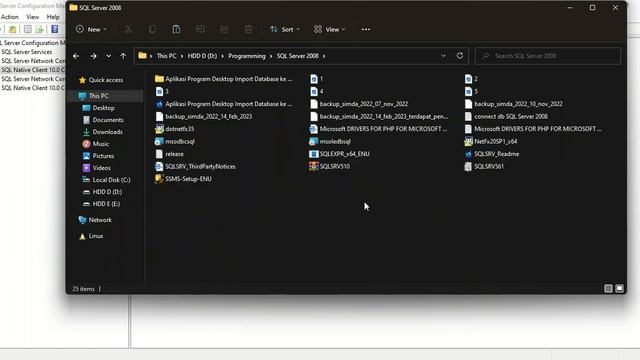Screen dimensions: 640x360
Task: Focus the Search SQL Server 2008 field
Action: point(548,56)
